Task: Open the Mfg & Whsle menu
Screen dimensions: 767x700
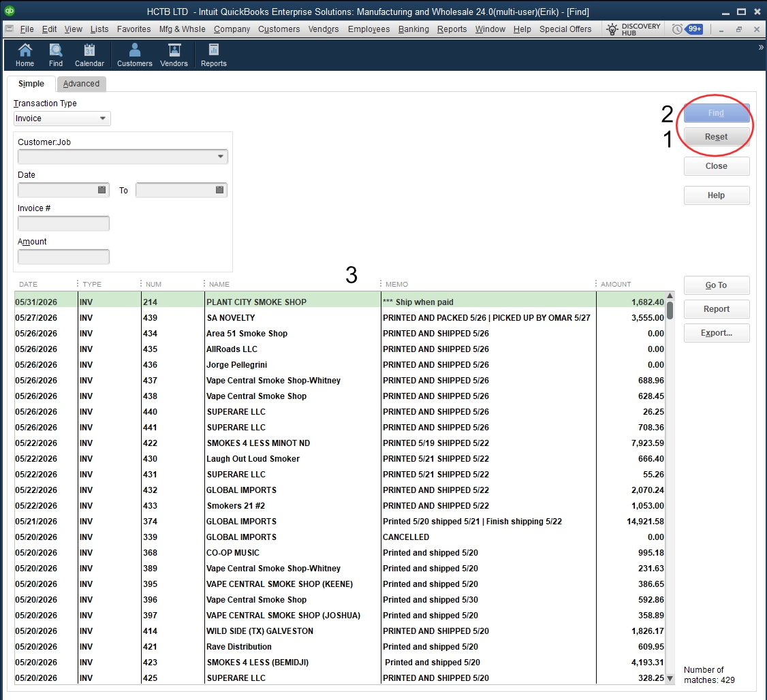Action: point(182,29)
